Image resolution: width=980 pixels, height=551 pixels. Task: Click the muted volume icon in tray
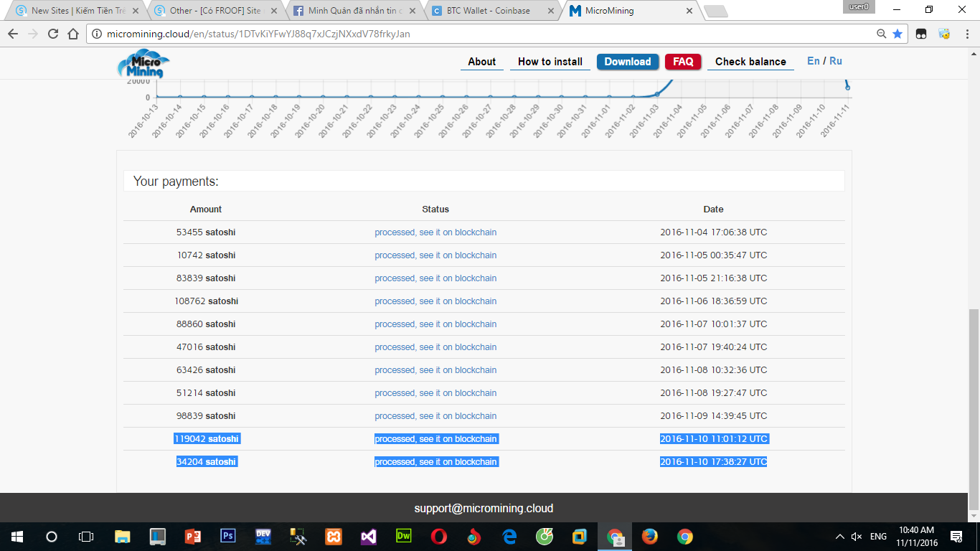click(x=857, y=537)
